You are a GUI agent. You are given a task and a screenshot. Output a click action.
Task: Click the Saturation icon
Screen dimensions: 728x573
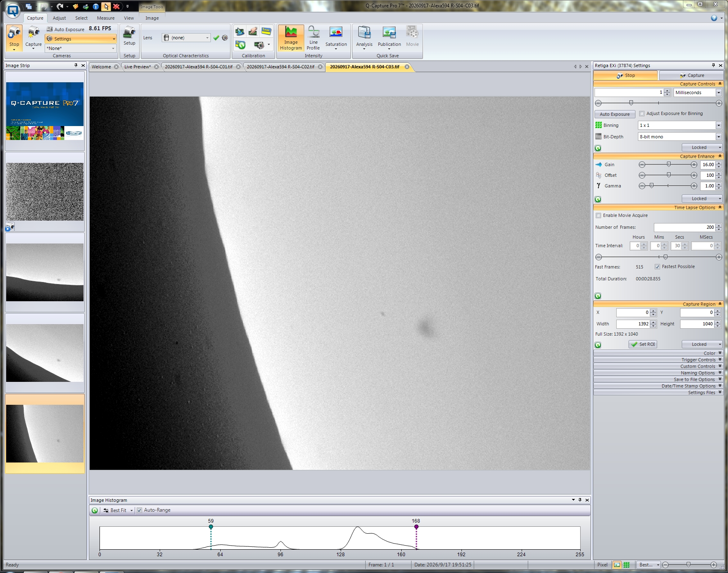[x=336, y=38]
